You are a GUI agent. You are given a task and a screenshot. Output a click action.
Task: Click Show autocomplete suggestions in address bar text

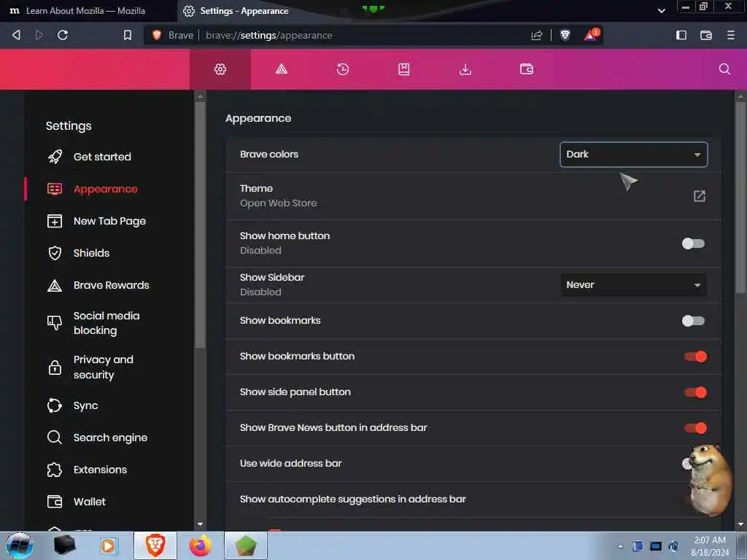click(353, 499)
